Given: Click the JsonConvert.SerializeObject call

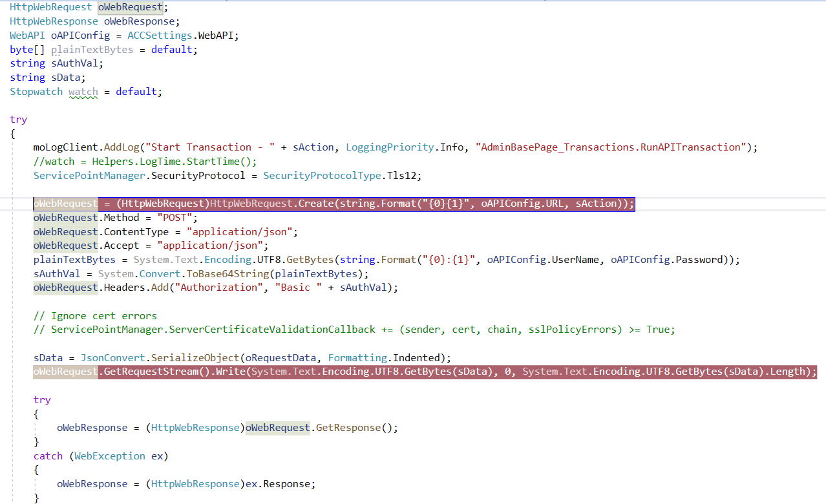Looking at the screenshot, I should click(162, 357).
